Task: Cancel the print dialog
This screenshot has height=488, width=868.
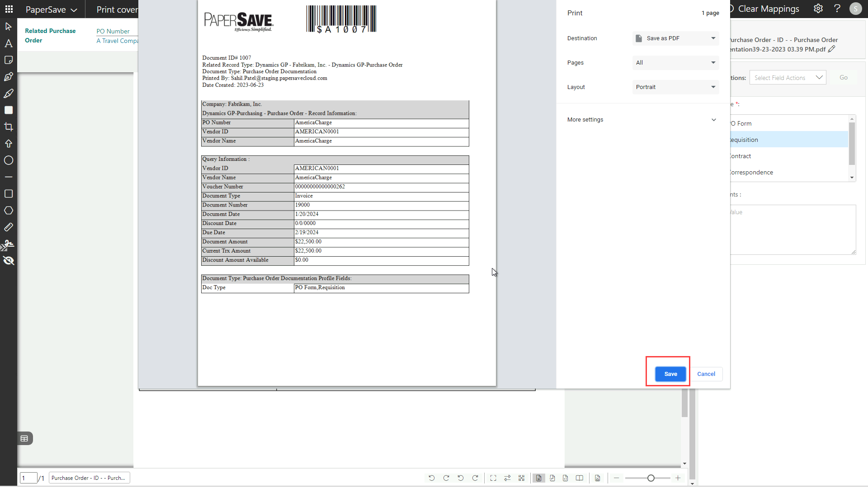Action: click(x=706, y=374)
